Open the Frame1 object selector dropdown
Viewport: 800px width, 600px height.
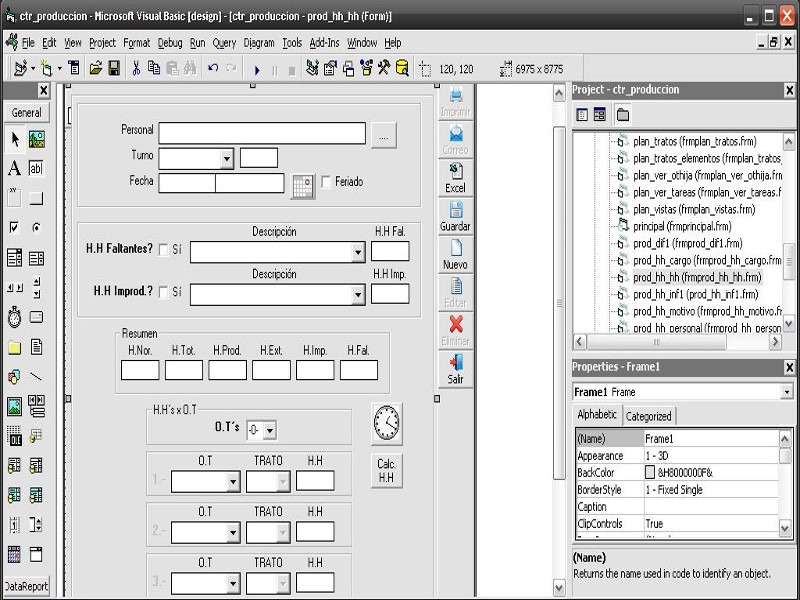pos(787,392)
